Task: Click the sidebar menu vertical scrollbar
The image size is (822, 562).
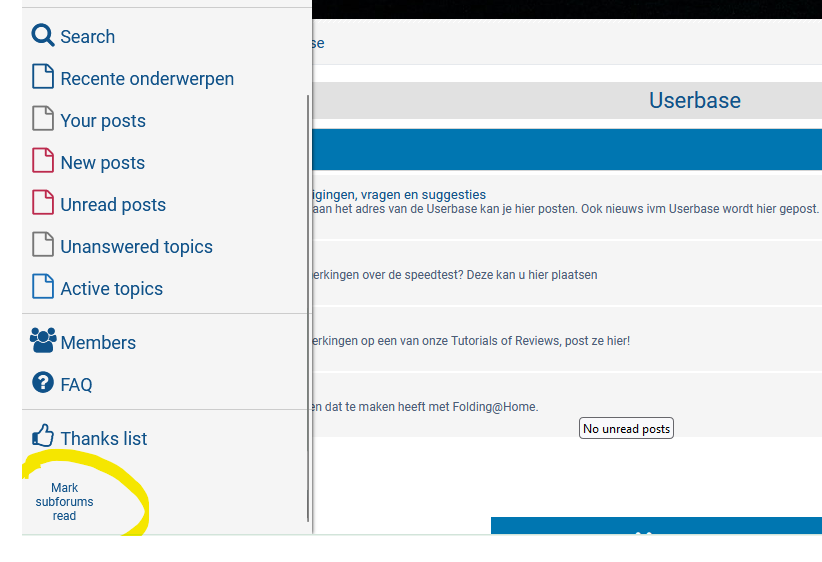Action: [x=308, y=300]
